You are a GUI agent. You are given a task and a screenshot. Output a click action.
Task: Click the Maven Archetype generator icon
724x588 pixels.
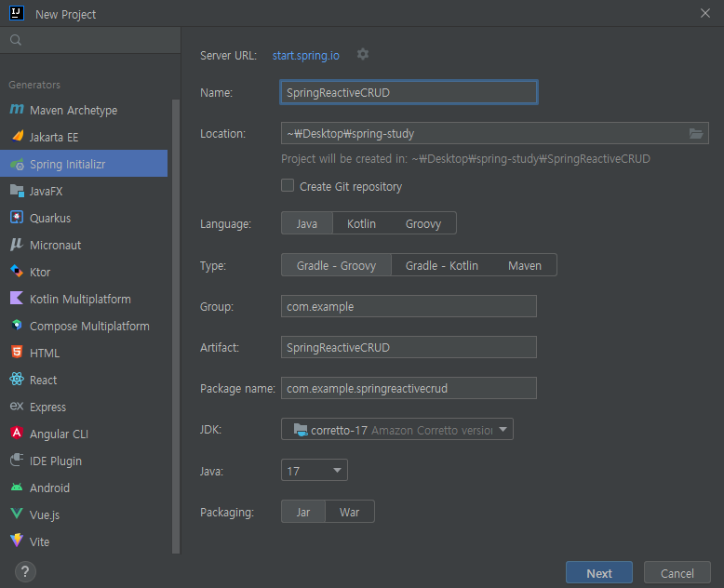(x=17, y=110)
